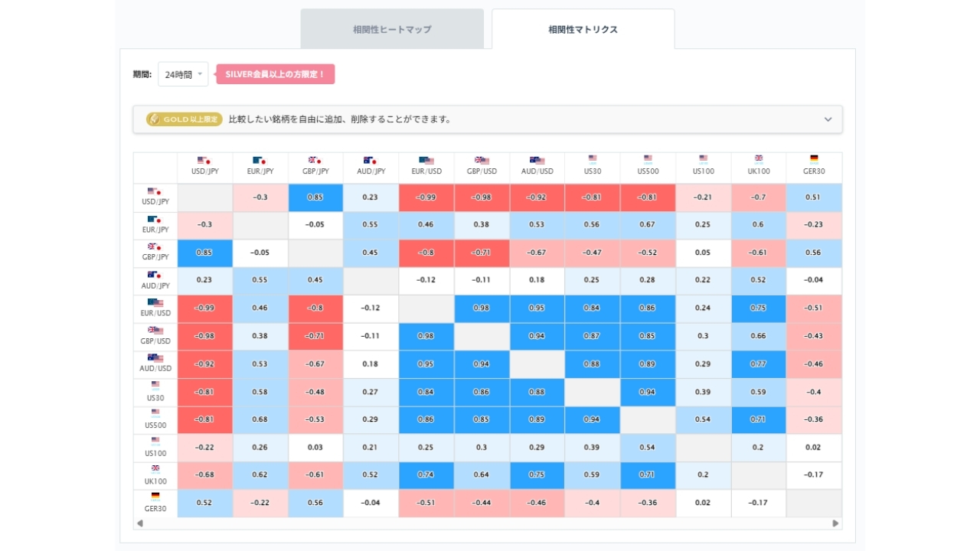980x551 pixels.
Task: Click the USD/JPY flag icon in column header
Action: click(204, 161)
